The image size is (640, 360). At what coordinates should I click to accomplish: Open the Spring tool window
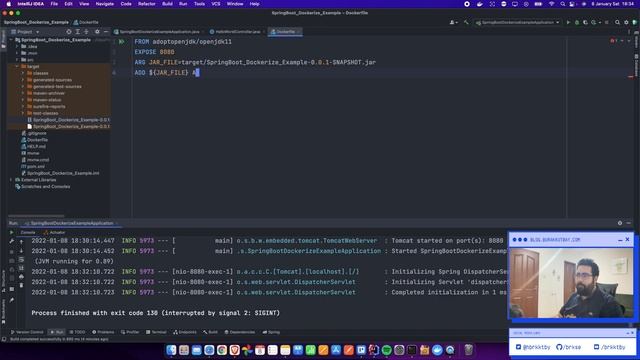pos(271,332)
